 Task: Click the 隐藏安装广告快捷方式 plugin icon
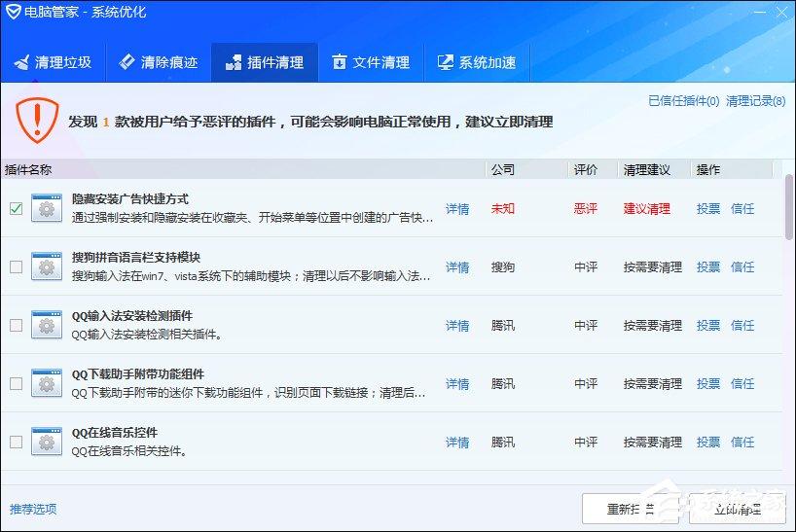(46, 208)
